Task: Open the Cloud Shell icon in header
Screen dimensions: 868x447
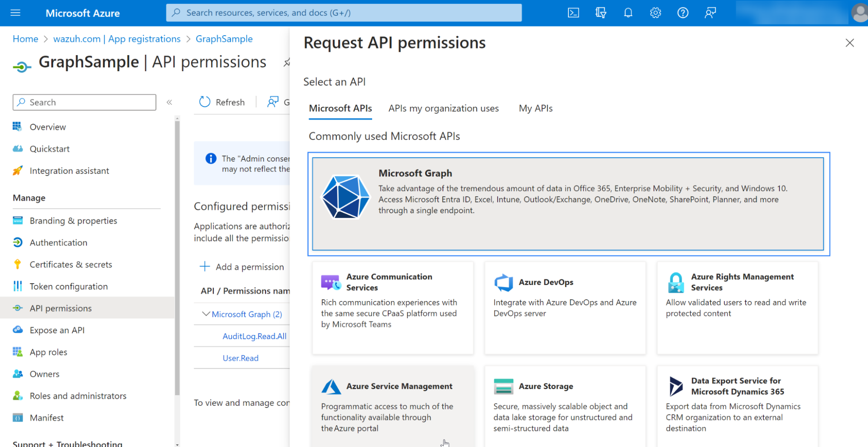Action: pos(573,13)
